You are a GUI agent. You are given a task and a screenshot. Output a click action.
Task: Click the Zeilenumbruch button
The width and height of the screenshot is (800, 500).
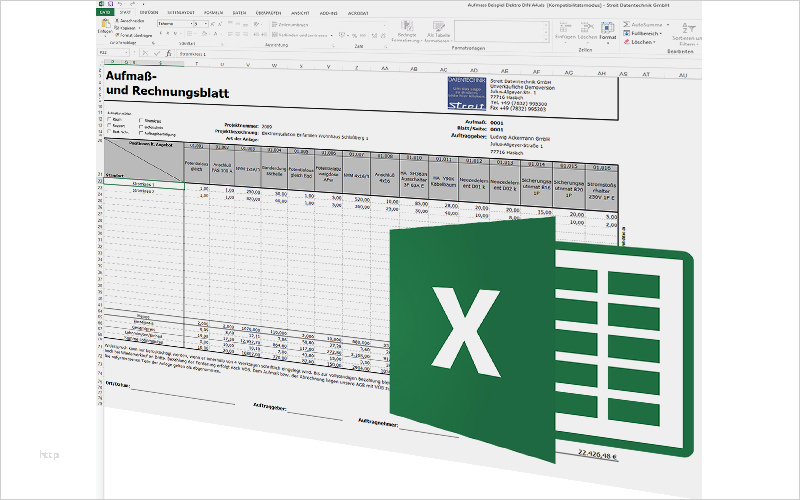click(289, 23)
